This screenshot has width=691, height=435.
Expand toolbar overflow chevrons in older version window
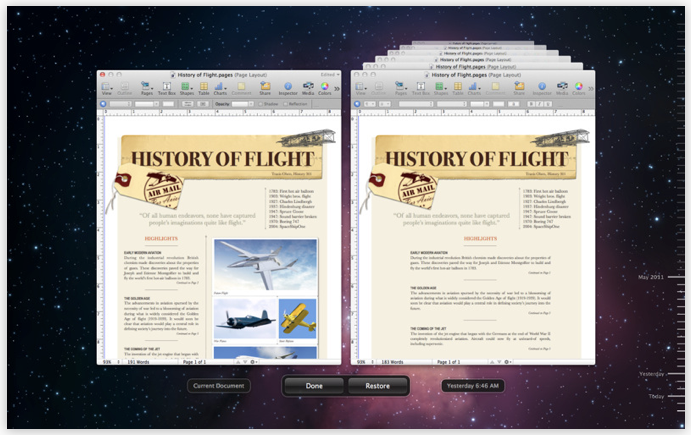click(591, 89)
